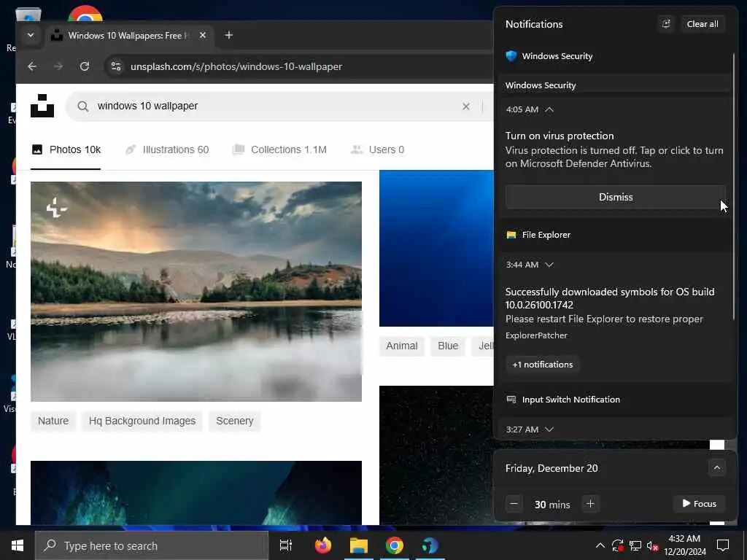Expand the 3:27 AM Input Switch notification

549,429
